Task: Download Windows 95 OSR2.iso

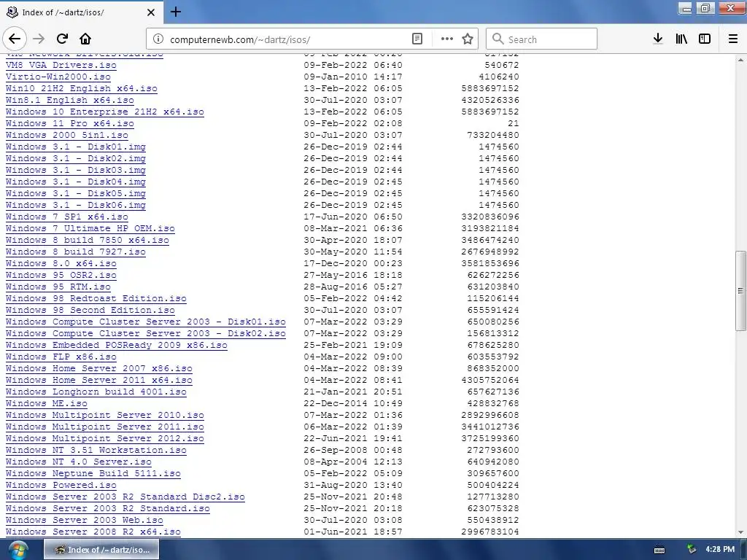Action: [x=61, y=275]
